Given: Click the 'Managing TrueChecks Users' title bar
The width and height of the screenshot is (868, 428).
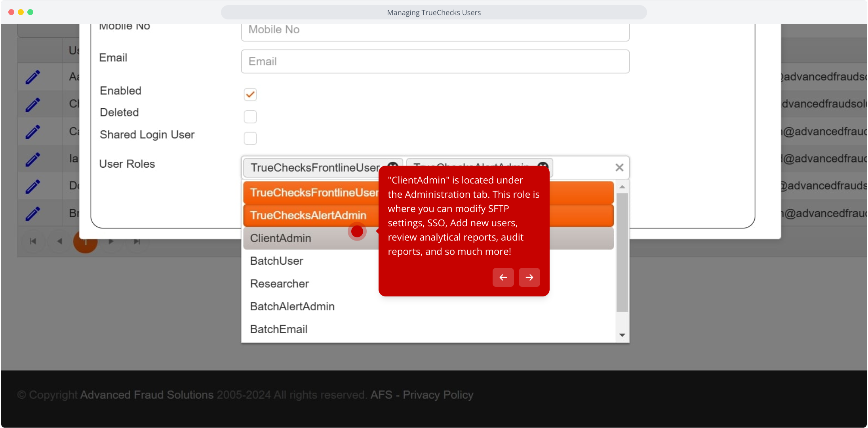Looking at the screenshot, I should pyautogui.click(x=434, y=12).
